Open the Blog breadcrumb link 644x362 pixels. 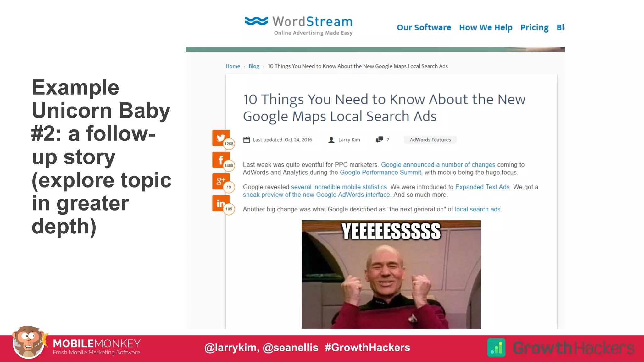pyautogui.click(x=254, y=66)
